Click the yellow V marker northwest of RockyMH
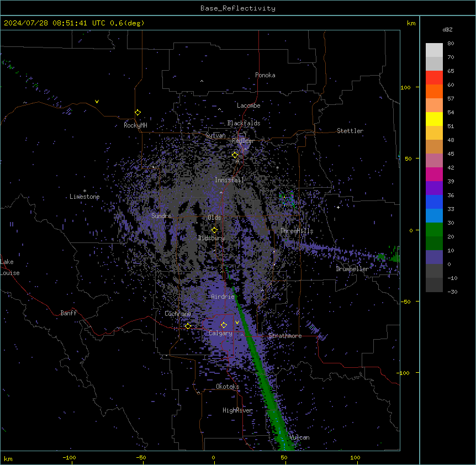The width and height of the screenshot is (476, 465). tap(97, 102)
